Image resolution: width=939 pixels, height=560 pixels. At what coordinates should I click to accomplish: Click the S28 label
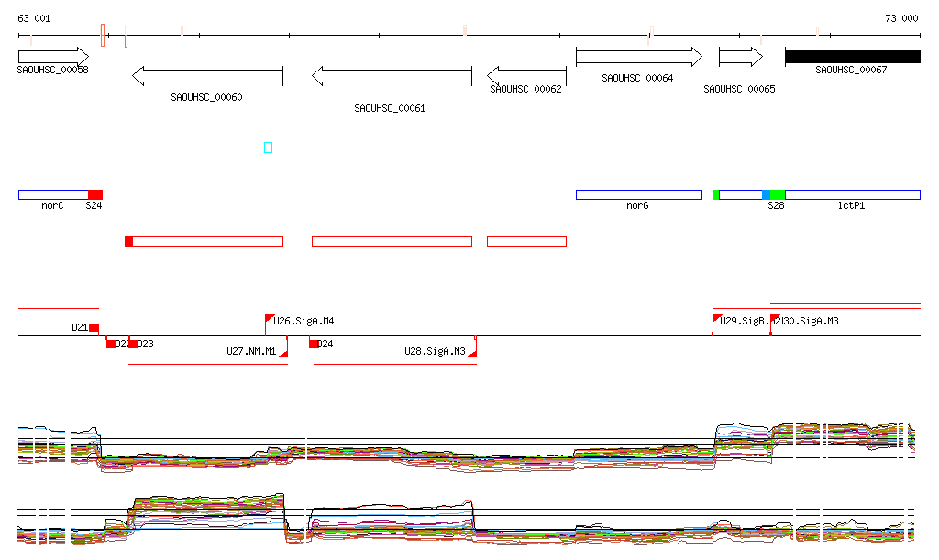(x=776, y=206)
